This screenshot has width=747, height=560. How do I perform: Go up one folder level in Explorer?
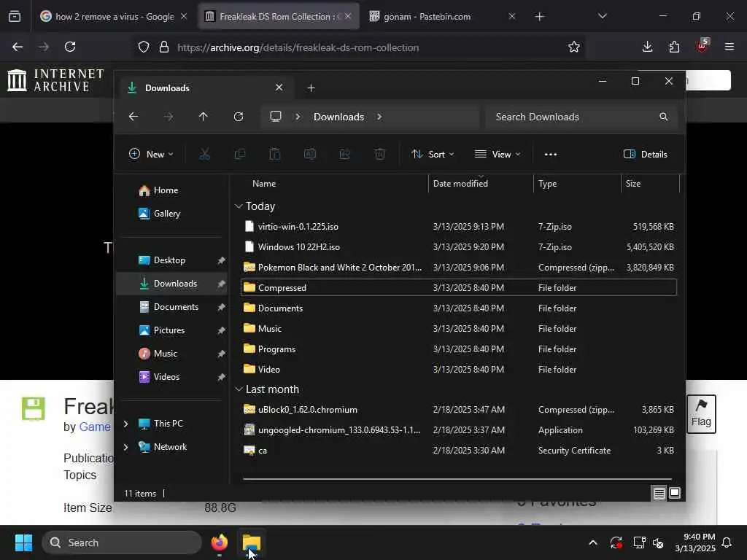click(203, 117)
